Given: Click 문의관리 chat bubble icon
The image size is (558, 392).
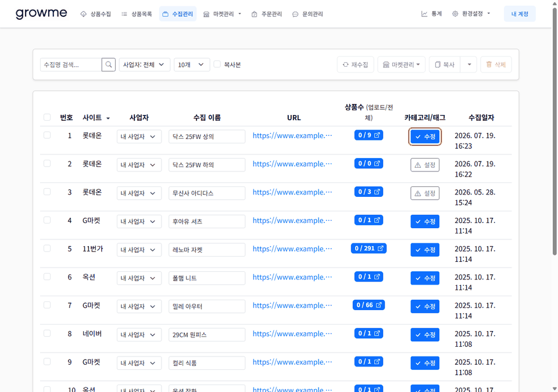Looking at the screenshot, I should pyautogui.click(x=295, y=15).
